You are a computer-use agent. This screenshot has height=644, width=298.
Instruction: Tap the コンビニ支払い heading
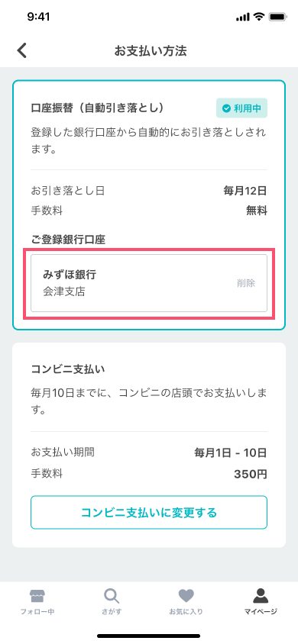click(68, 369)
